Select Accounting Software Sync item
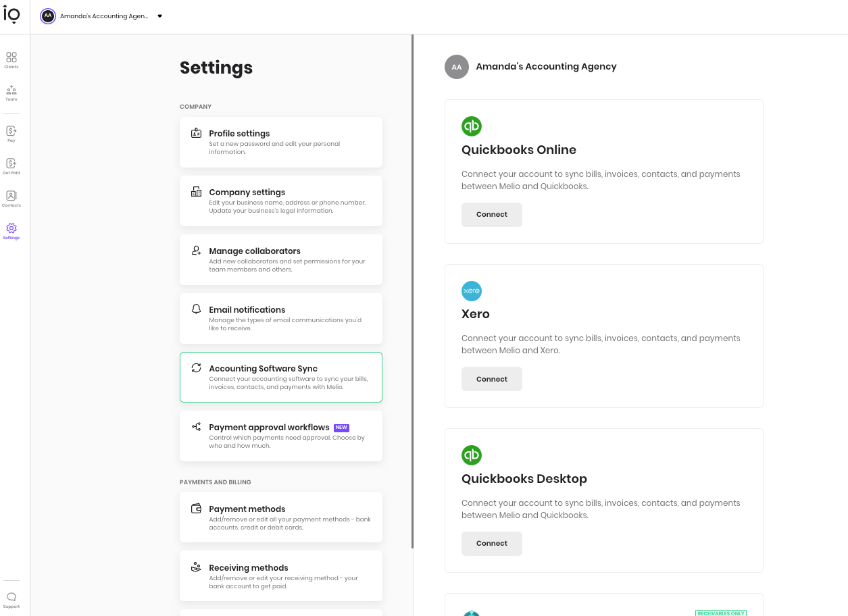The width and height of the screenshot is (848, 616). coord(281,377)
